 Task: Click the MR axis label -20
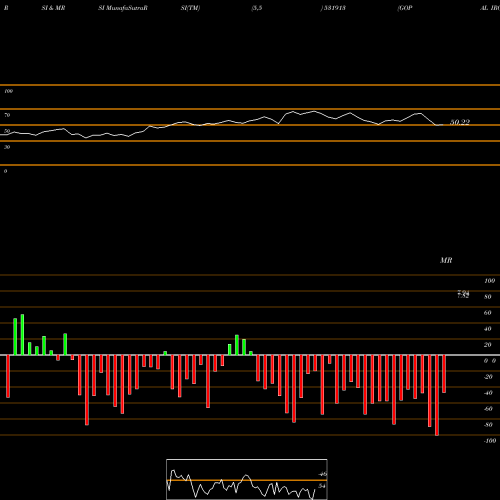coord(488,377)
